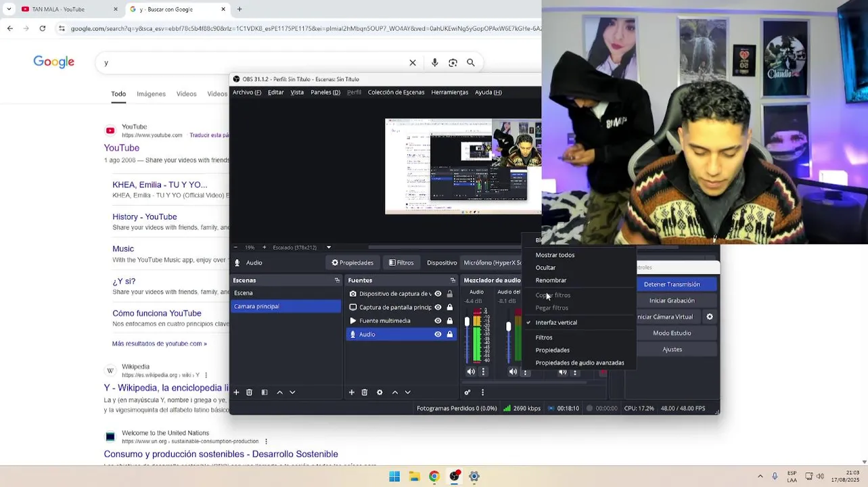Open Editar menu in OBS
The width and height of the screenshot is (868, 487).
(275, 92)
